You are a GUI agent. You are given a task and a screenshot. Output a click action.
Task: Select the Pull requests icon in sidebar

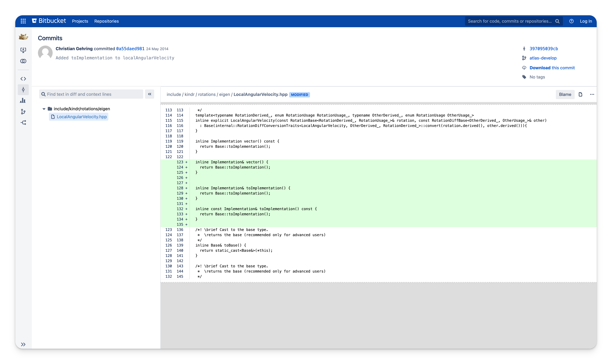pyautogui.click(x=23, y=61)
